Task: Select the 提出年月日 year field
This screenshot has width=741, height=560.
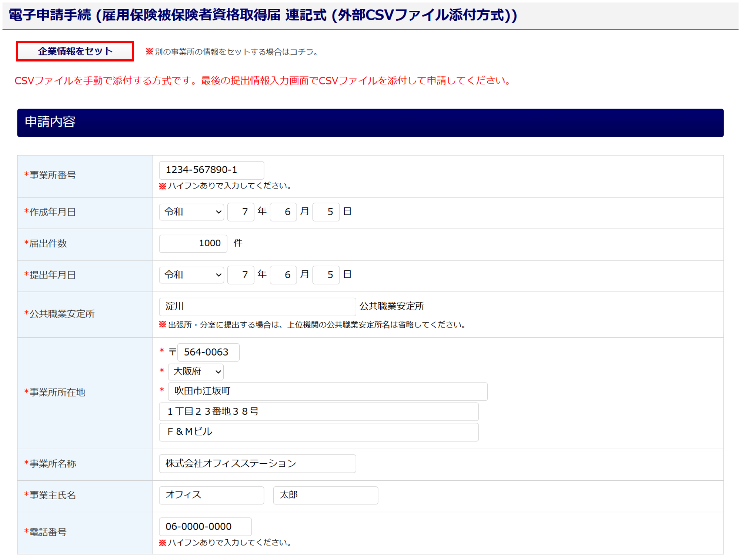Action: tap(240, 275)
